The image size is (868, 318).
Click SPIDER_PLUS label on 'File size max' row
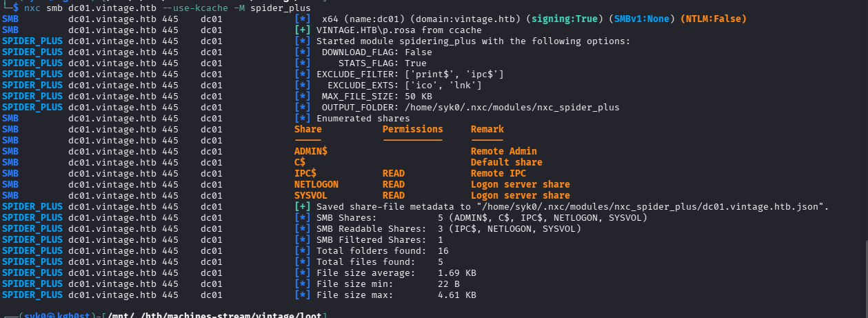32,295
